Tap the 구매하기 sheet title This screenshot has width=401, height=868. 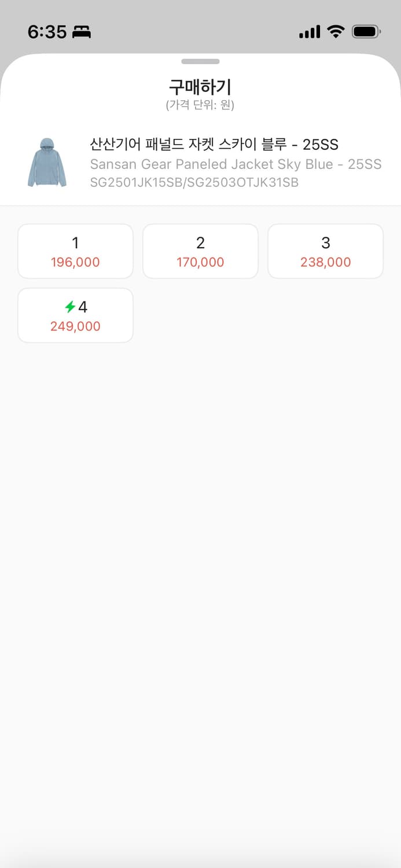pos(200,87)
